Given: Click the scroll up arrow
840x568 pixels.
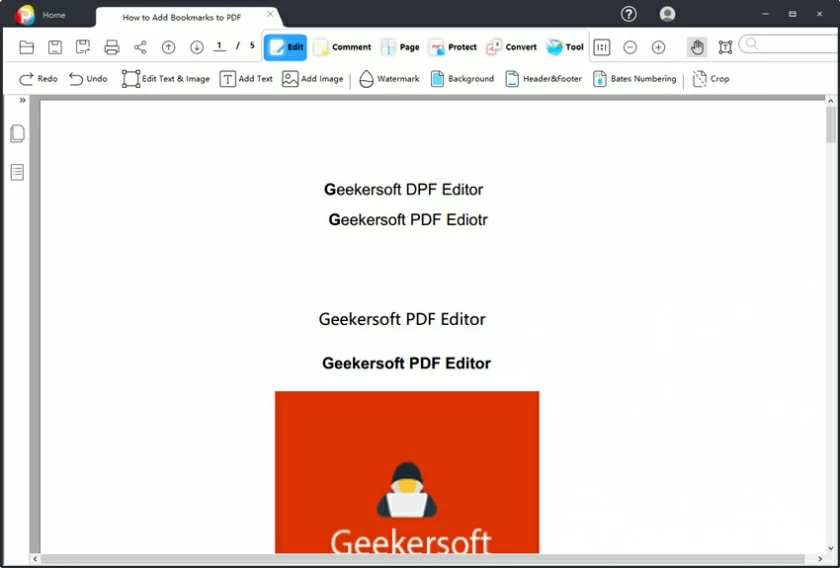Looking at the screenshot, I should coord(830,101).
